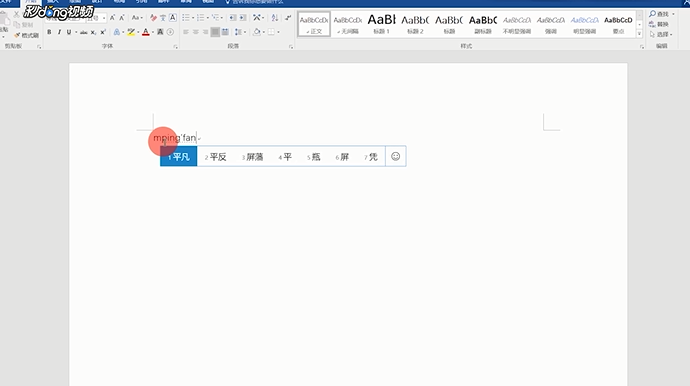Apply distributed alignment

coord(225,32)
